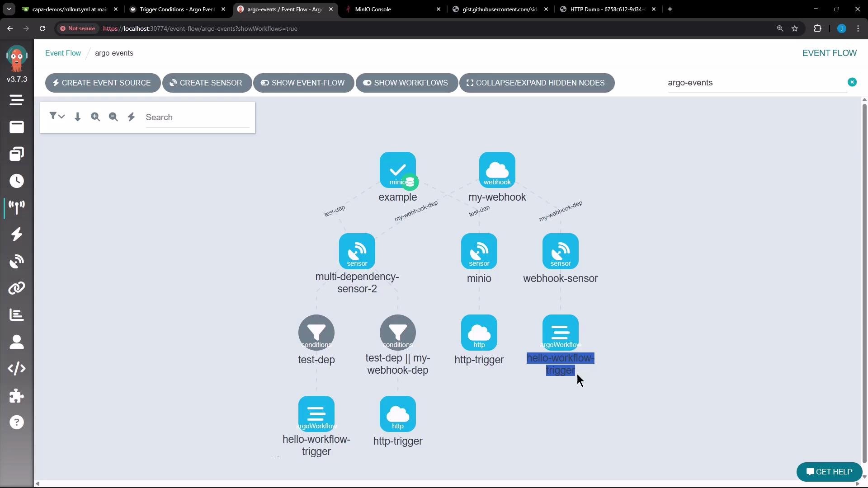
Task: Open Help question mark icon
Action: [x=17, y=422]
